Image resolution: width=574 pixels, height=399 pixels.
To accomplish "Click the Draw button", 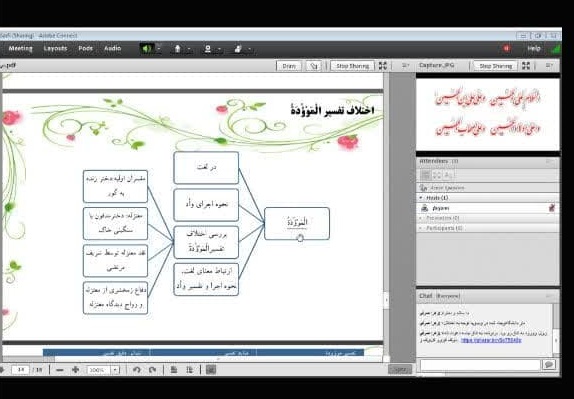I will (289, 66).
